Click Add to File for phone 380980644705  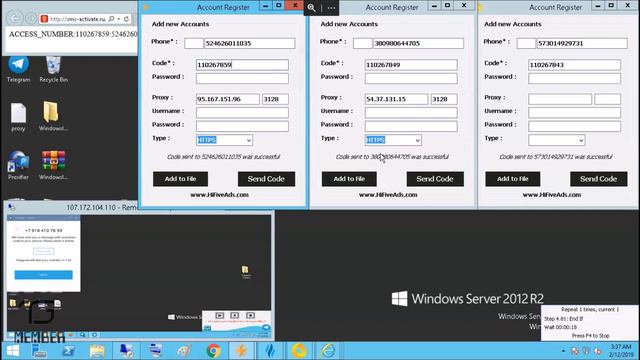click(349, 179)
